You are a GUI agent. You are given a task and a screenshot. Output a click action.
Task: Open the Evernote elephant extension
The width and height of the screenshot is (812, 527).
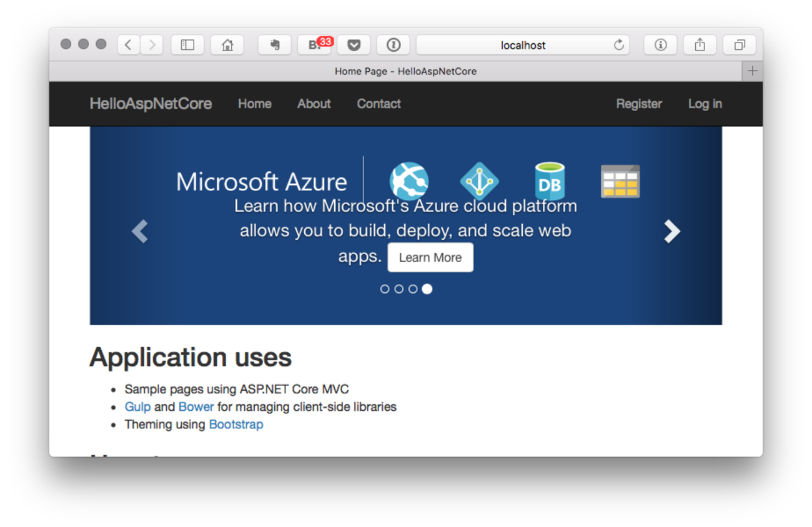click(275, 45)
